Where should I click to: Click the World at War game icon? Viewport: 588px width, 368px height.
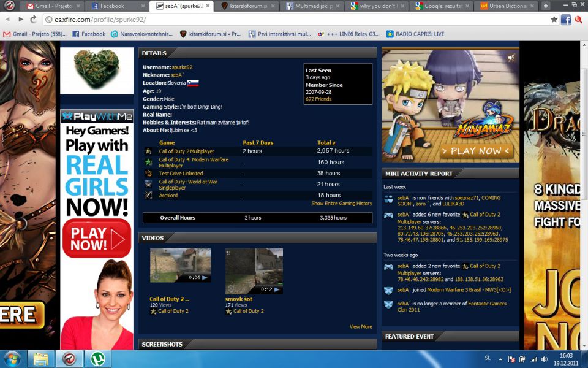tap(148, 184)
